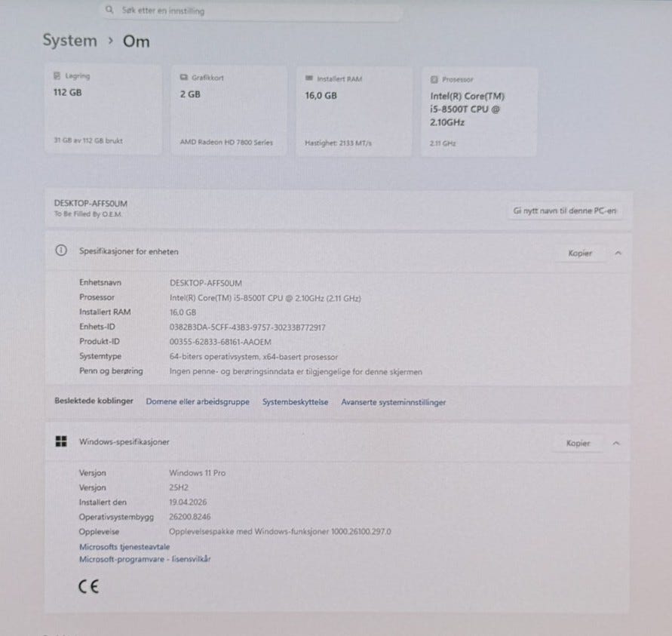This screenshot has height=636, width=672.
Task: Open the Prosessor i5-8500T card
Action: point(479,112)
